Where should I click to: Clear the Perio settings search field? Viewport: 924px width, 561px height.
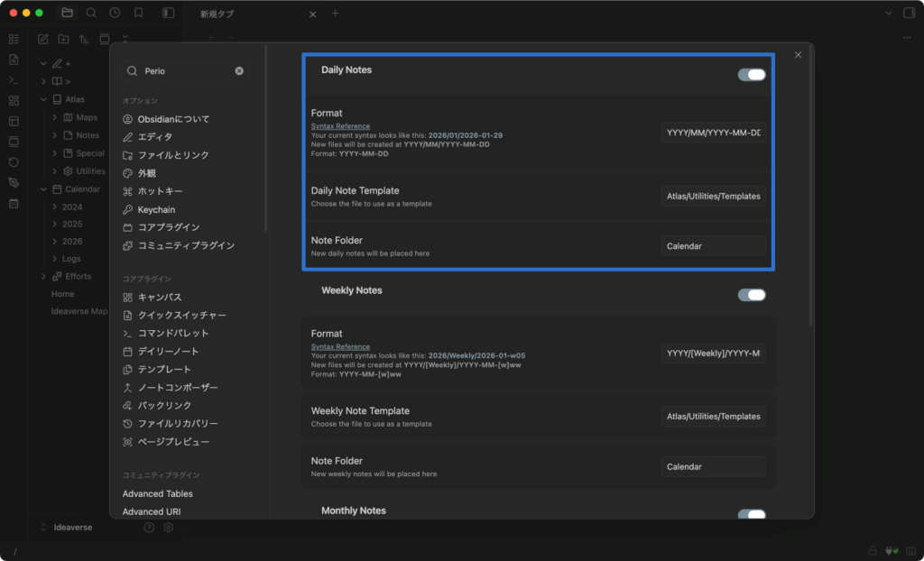[239, 70]
